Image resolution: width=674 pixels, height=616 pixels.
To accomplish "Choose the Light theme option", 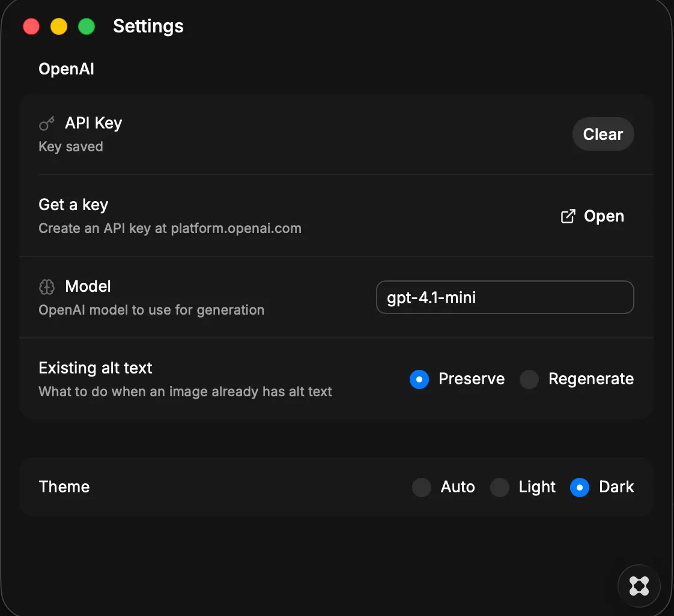I will pyautogui.click(x=500, y=488).
